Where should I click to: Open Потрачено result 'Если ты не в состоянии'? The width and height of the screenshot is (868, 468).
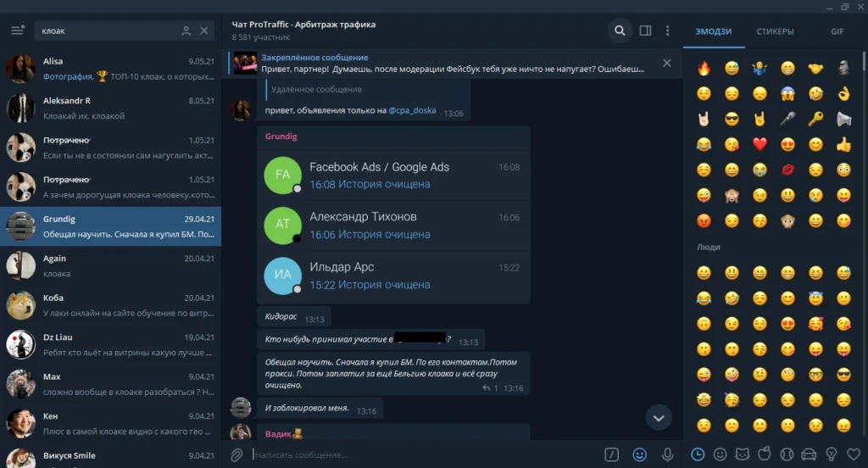pyautogui.click(x=111, y=148)
